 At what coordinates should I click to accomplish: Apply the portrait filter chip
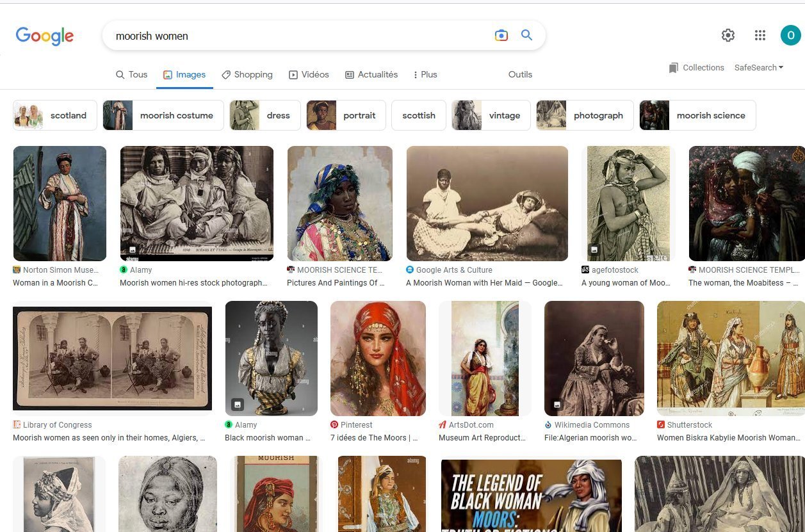coord(346,115)
